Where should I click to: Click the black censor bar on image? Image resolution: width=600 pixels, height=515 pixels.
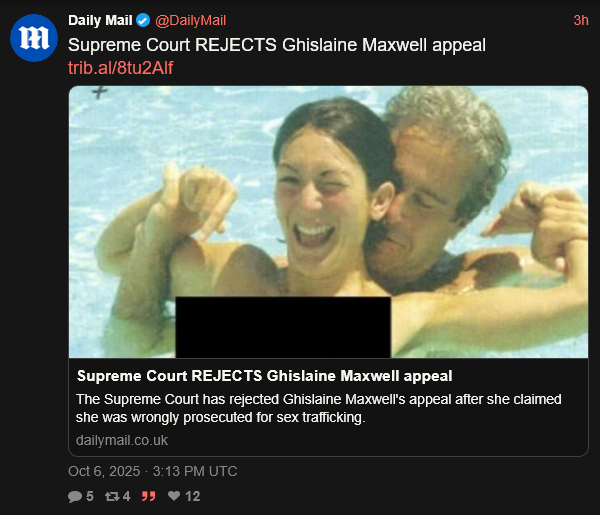(283, 328)
